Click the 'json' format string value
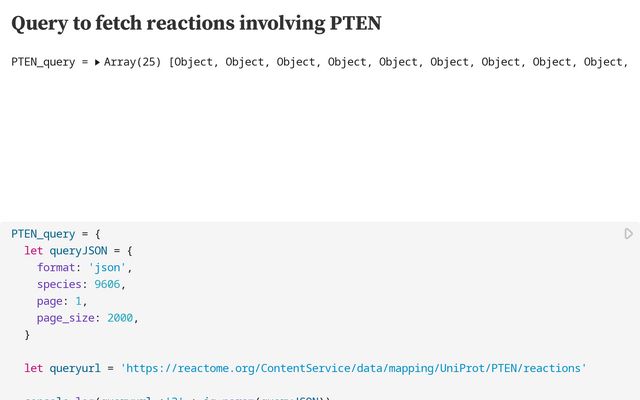Viewport: 640px width, 400px height. click(107, 267)
